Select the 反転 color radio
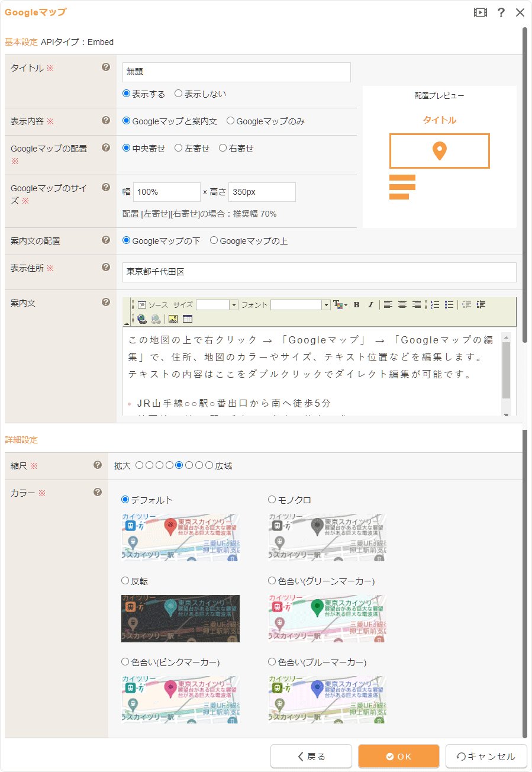The width and height of the screenshot is (532, 772). pyautogui.click(x=125, y=581)
